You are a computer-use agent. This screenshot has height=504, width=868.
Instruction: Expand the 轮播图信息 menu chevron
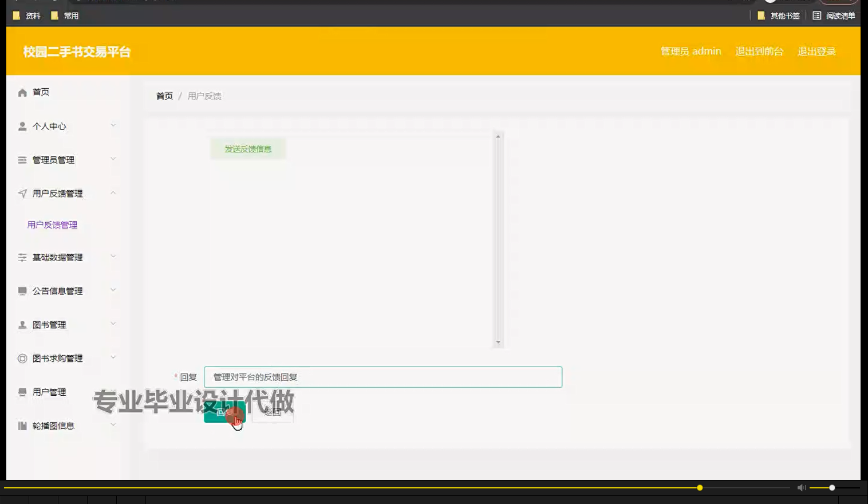coord(113,425)
